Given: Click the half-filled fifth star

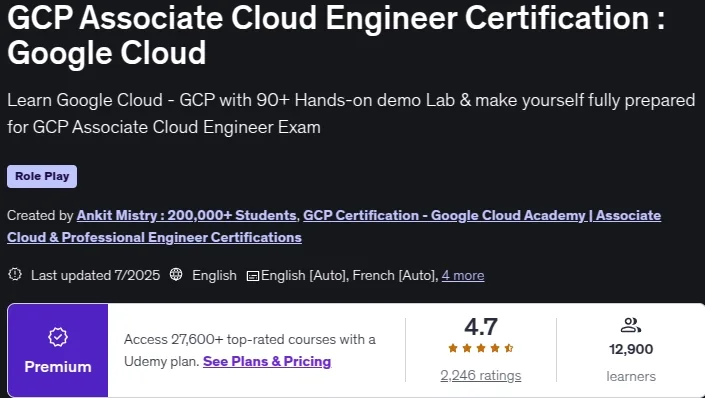Looking at the screenshot, I should click(509, 348).
